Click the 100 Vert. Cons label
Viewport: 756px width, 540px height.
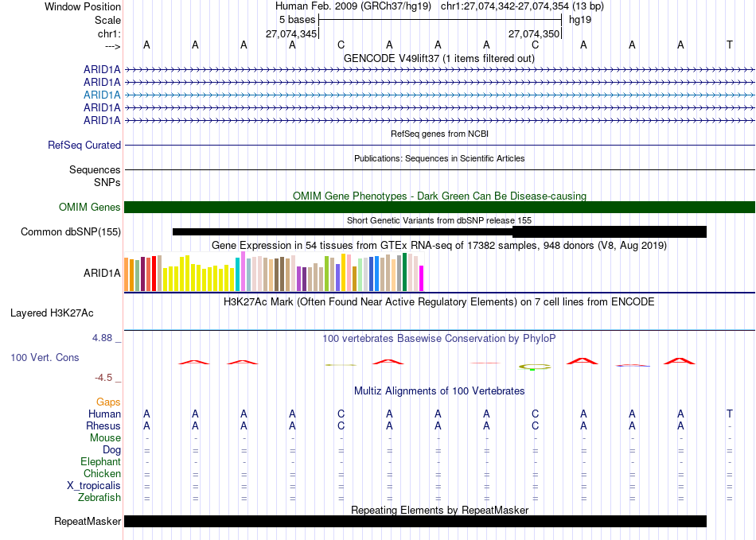45,358
